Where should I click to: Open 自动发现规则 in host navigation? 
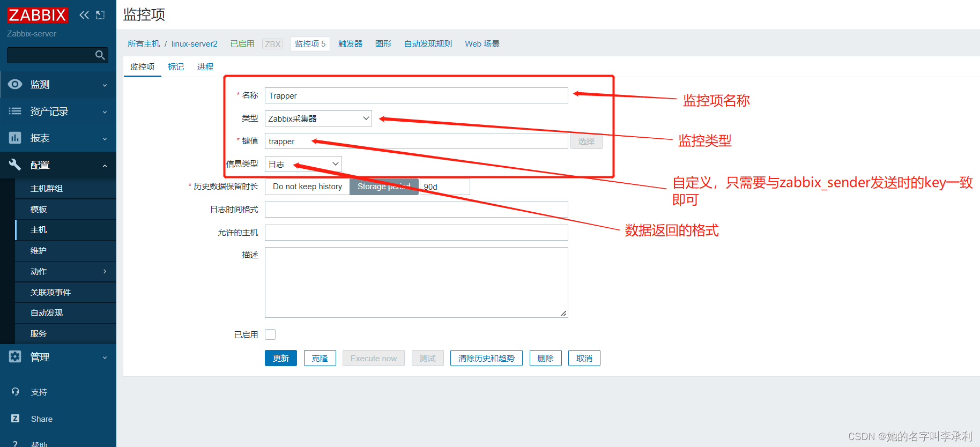[x=428, y=44]
